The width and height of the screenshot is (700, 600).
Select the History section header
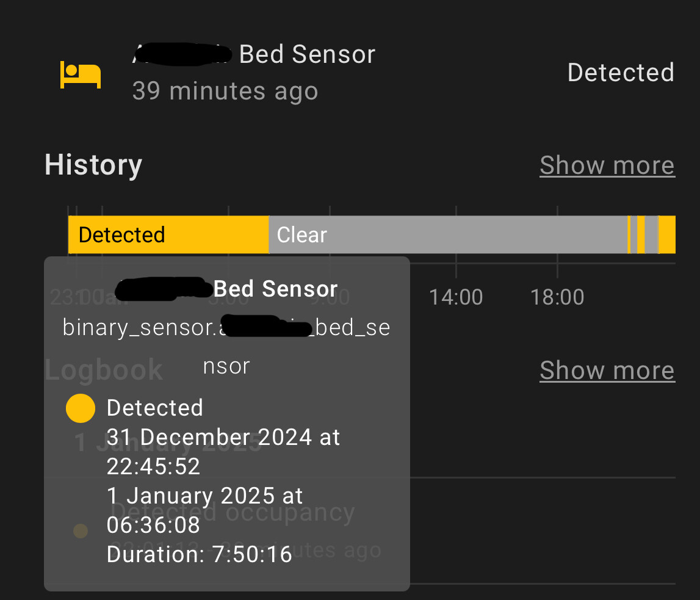pos(93,165)
